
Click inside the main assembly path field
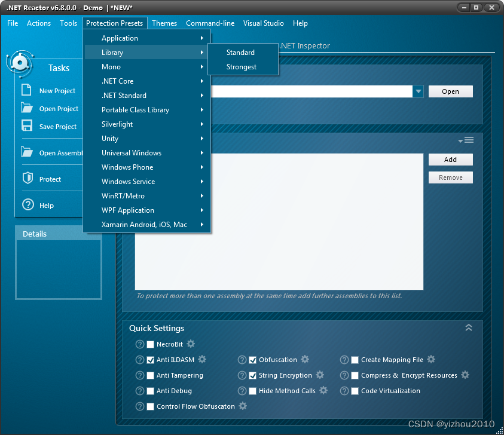pos(311,91)
